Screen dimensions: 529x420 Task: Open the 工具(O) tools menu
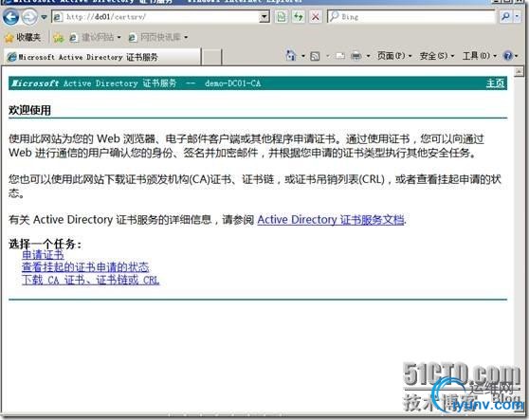(x=480, y=56)
